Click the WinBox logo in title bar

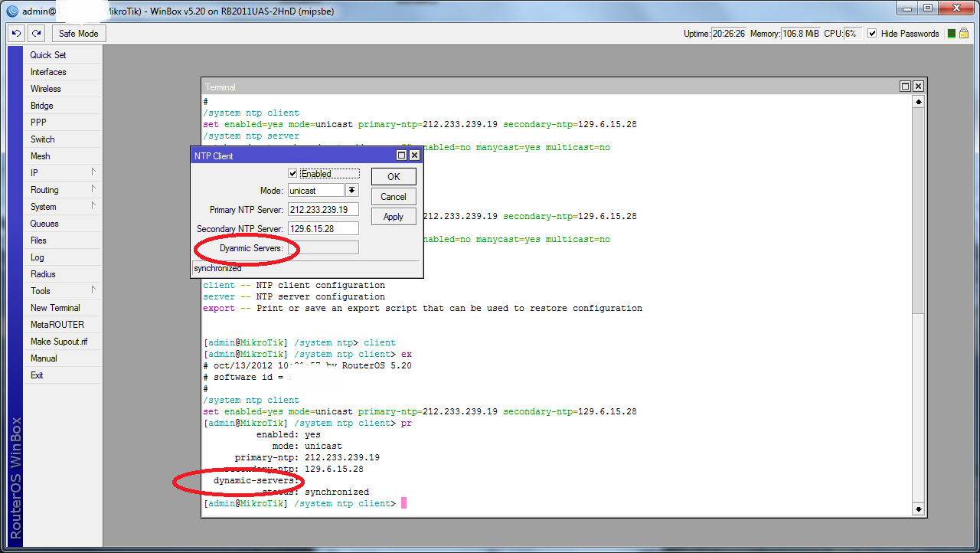[11, 11]
